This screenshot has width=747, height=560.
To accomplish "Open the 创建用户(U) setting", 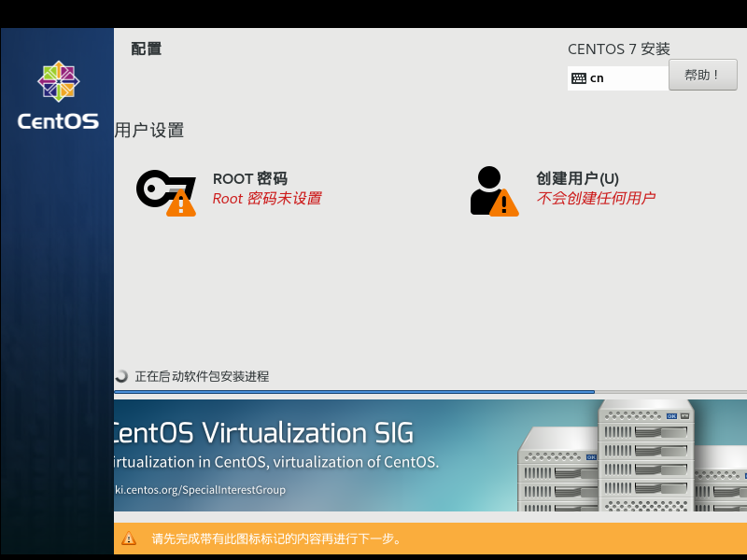I will [577, 178].
